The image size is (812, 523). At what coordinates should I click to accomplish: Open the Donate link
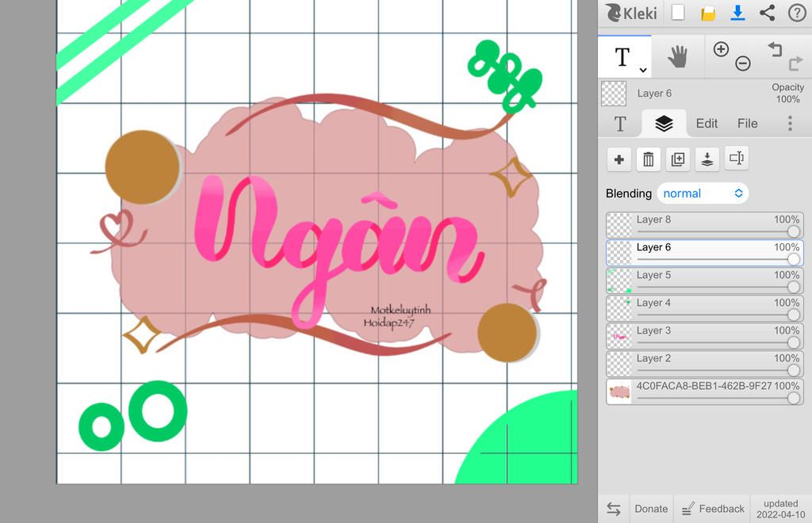(x=651, y=509)
